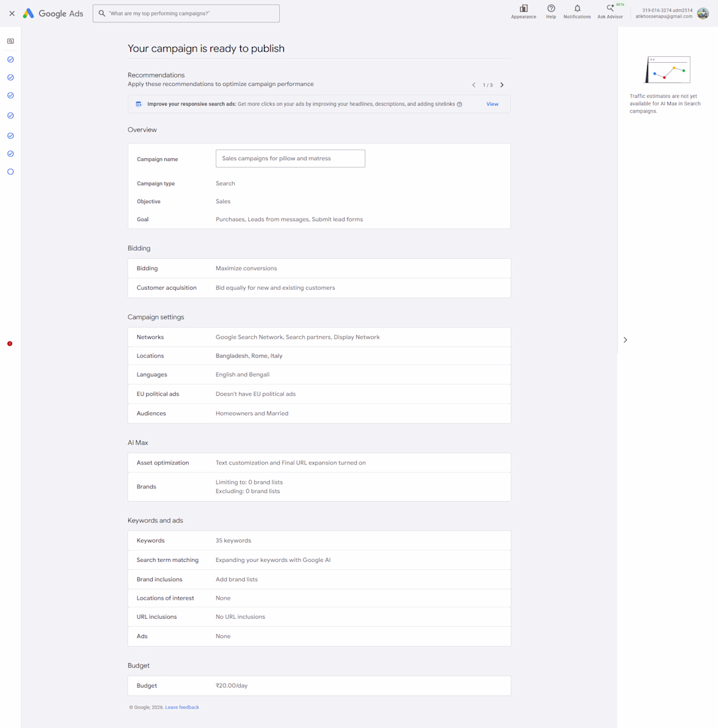Click the red error indicator in the left rail

10,343
